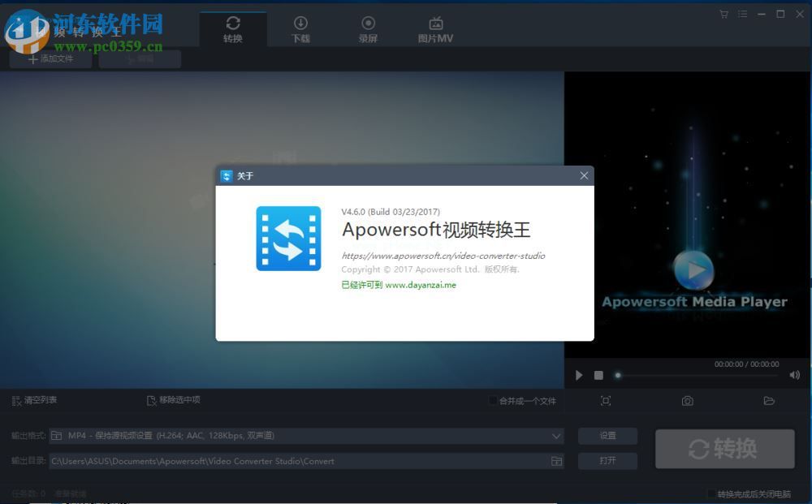This screenshot has height=504, width=812.
Task: Click the 清空列表 clear list icon
Action: 16,400
